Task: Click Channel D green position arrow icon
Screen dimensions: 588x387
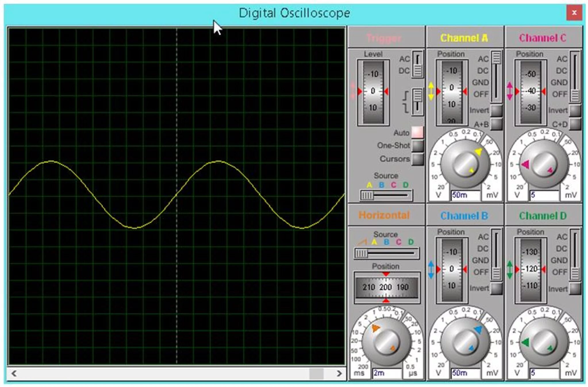Action: (x=510, y=269)
